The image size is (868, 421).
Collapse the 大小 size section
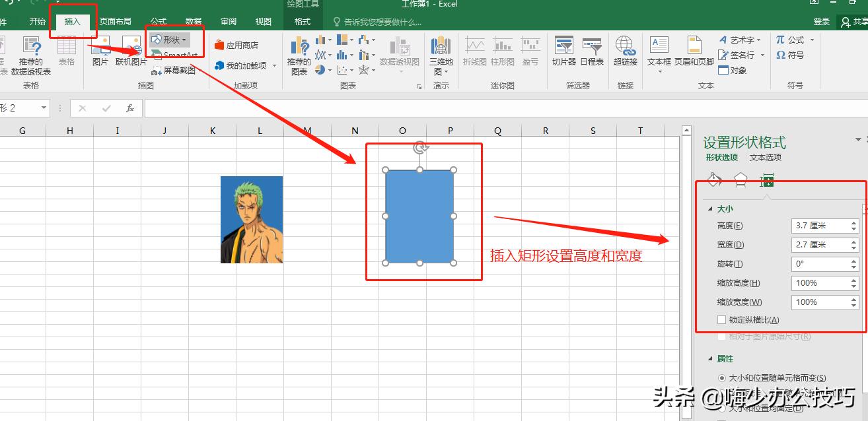pyautogui.click(x=711, y=209)
